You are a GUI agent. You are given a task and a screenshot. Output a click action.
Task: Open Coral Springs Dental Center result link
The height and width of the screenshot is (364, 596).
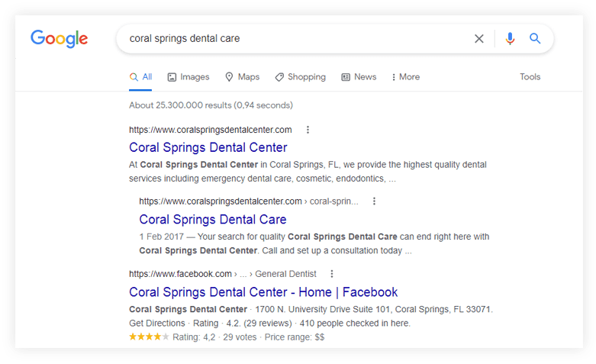tap(208, 147)
